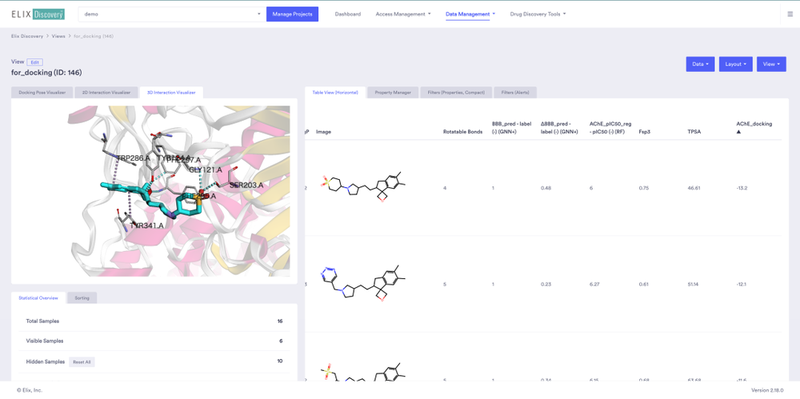
Task: Sort by AChE_docking column arrow
Action: (738, 132)
